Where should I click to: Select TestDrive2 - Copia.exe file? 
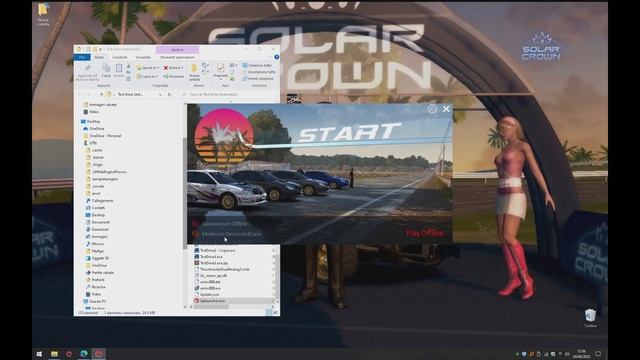coord(215,250)
